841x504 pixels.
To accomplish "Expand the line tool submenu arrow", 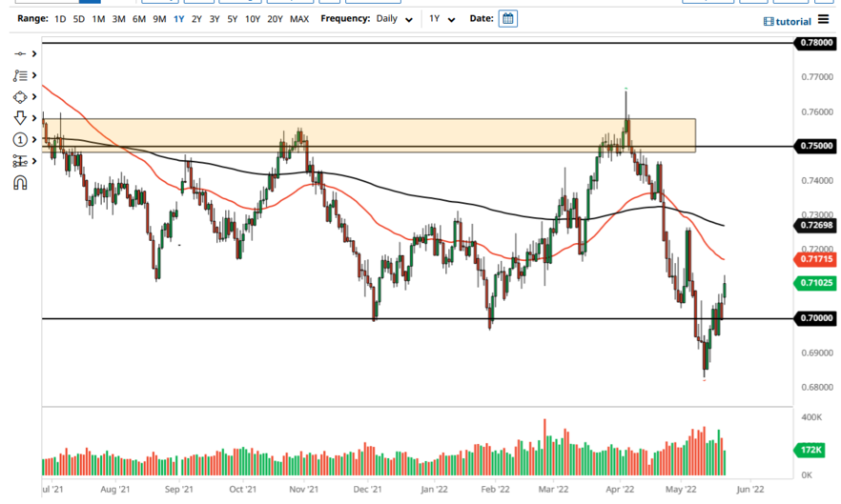I will click(x=34, y=53).
